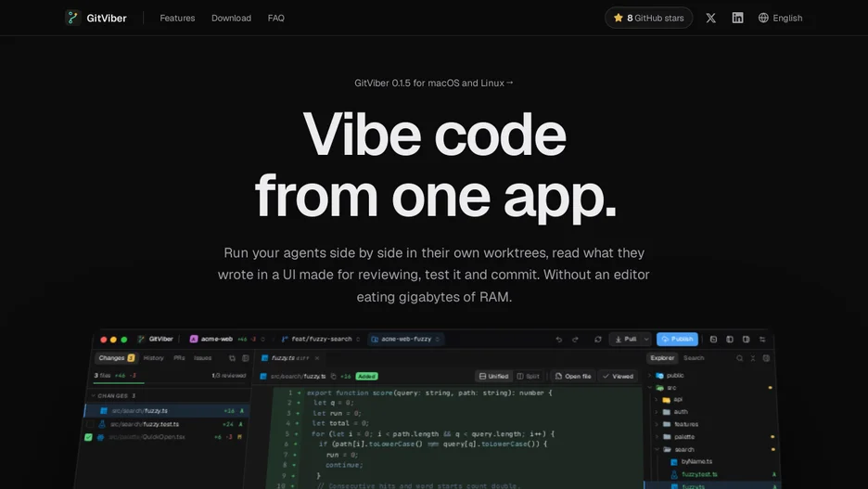Viewport: 868px width, 489px height.
Task: Check the box for src/search/fuzzy.test.ts
Action: coord(90,424)
